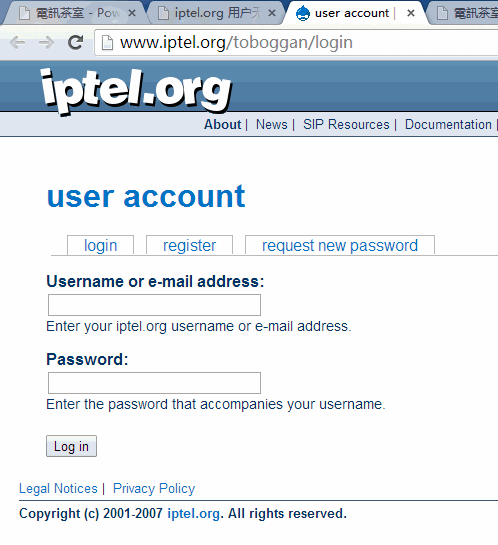Open the Documentation navigation link
498x545 pixels.
click(x=448, y=124)
